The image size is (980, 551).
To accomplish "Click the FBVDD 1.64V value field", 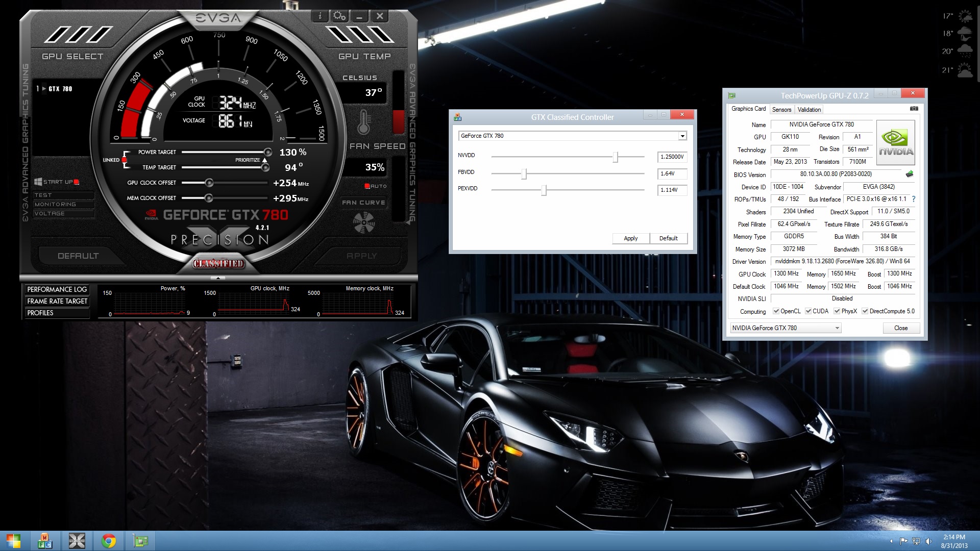I will click(x=672, y=174).
